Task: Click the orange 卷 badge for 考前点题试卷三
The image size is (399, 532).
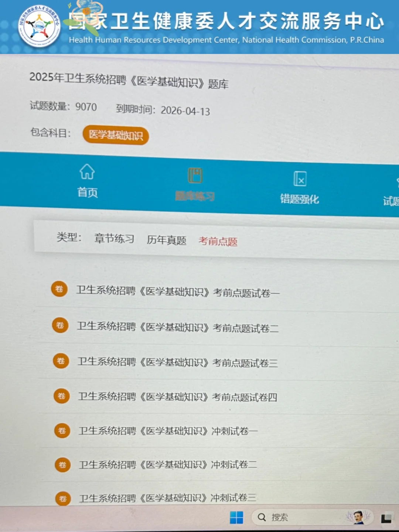Action: (x=61, y=361)
